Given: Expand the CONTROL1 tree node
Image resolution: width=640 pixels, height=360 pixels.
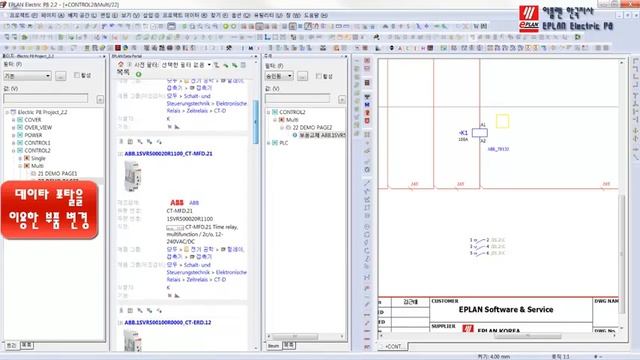Looking at the screenshot, I should (x=13, y=143).
